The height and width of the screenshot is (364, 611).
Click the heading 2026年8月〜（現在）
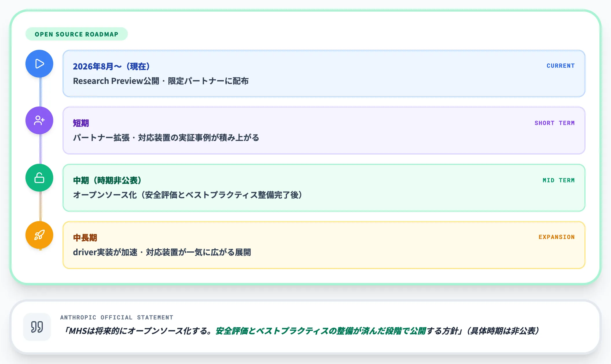coord(111,66)
